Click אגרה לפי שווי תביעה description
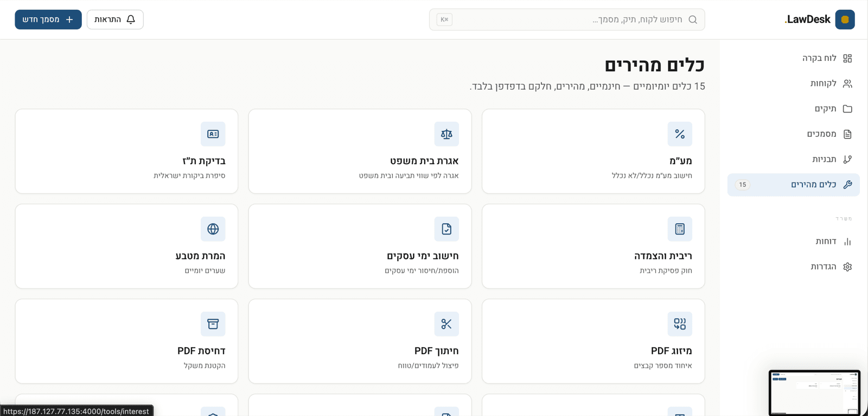Image resolution: width=868 pixels, height=416 pixels. pos(409,175)
